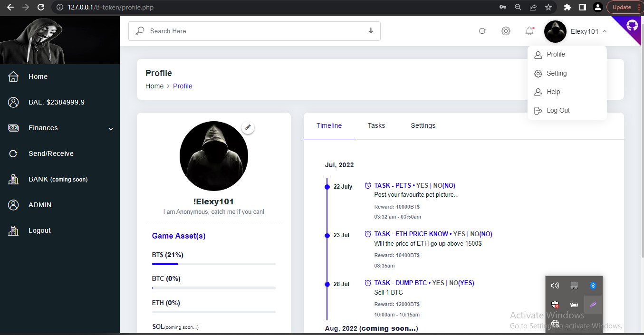Open Help from the account menu

[x=553, y=92]
